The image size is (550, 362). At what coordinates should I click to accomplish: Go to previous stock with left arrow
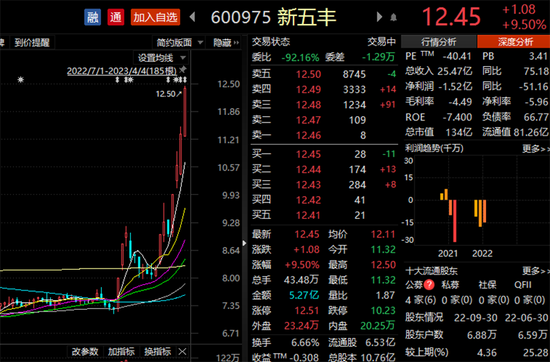tap(192, 17)
